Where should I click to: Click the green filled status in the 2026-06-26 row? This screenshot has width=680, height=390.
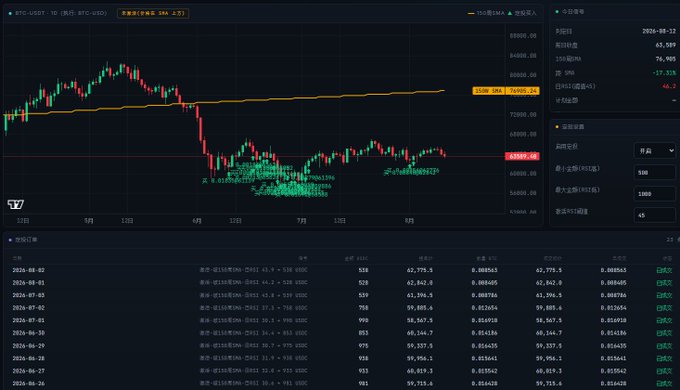click(x=664, y=383)
